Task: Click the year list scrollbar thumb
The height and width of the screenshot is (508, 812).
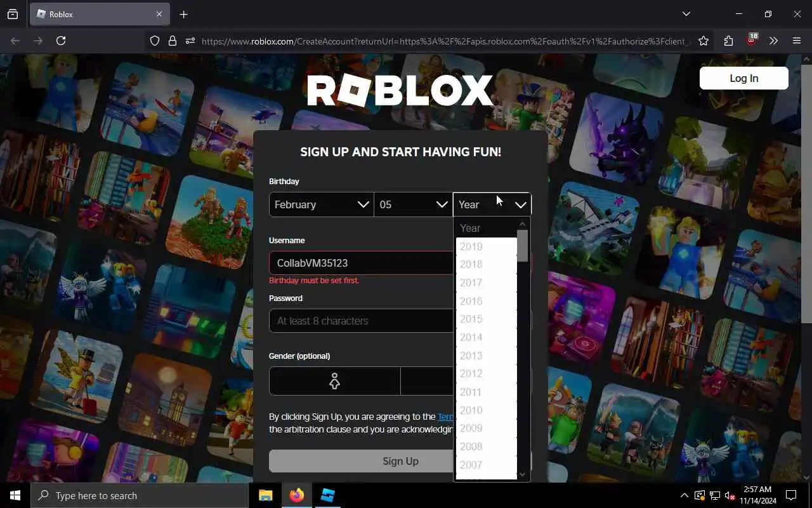Action: click(x=523, y=245)
